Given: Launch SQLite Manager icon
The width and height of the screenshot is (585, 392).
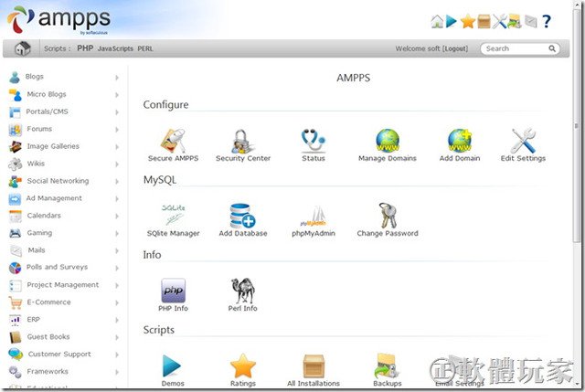Looking at the screenshot, I should pyautogui.click(x=173, y=216).
